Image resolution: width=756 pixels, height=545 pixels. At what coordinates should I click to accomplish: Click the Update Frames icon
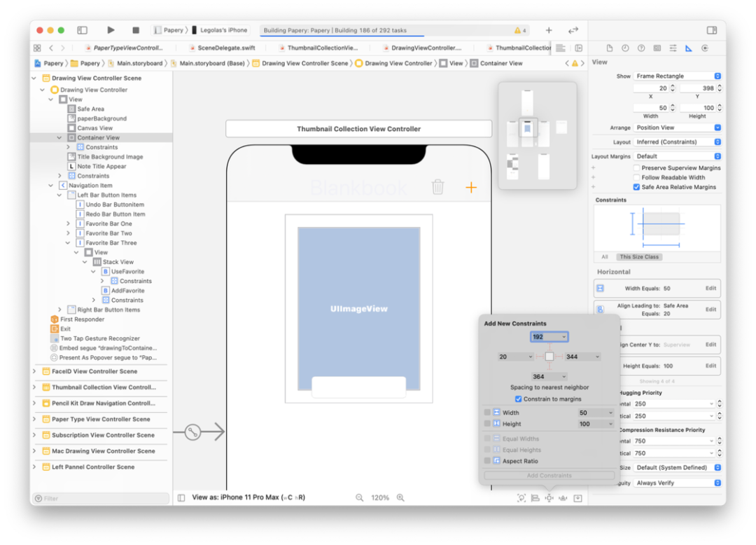click(x=521, y=498)
